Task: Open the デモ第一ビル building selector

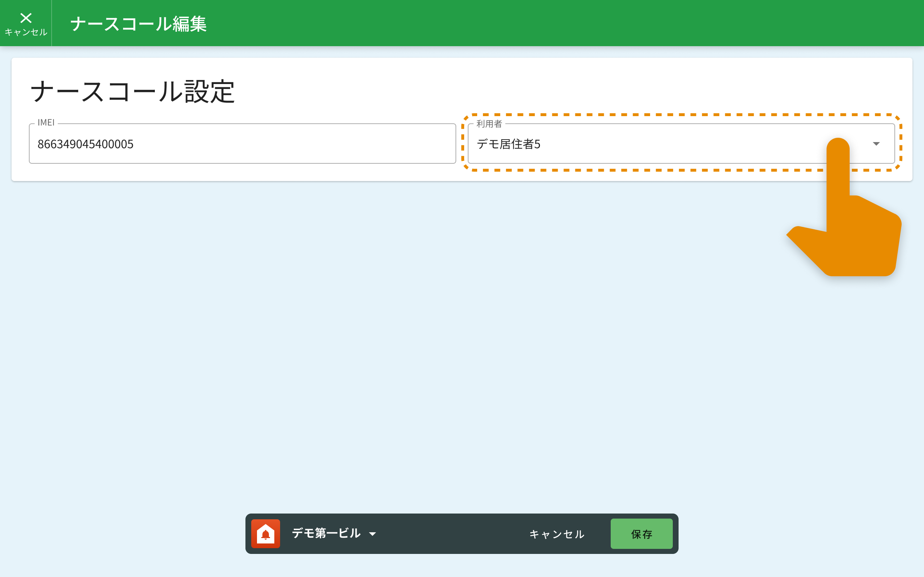Action: coord(326,533)
